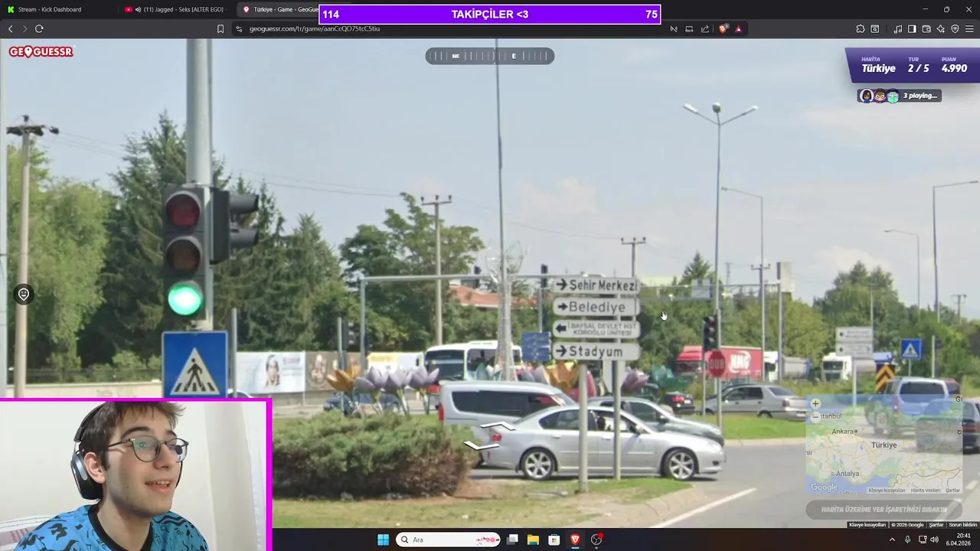Open Windows Task View
Image resolution: width=980 pixels, height=551 pixels.
coord(512,540)
